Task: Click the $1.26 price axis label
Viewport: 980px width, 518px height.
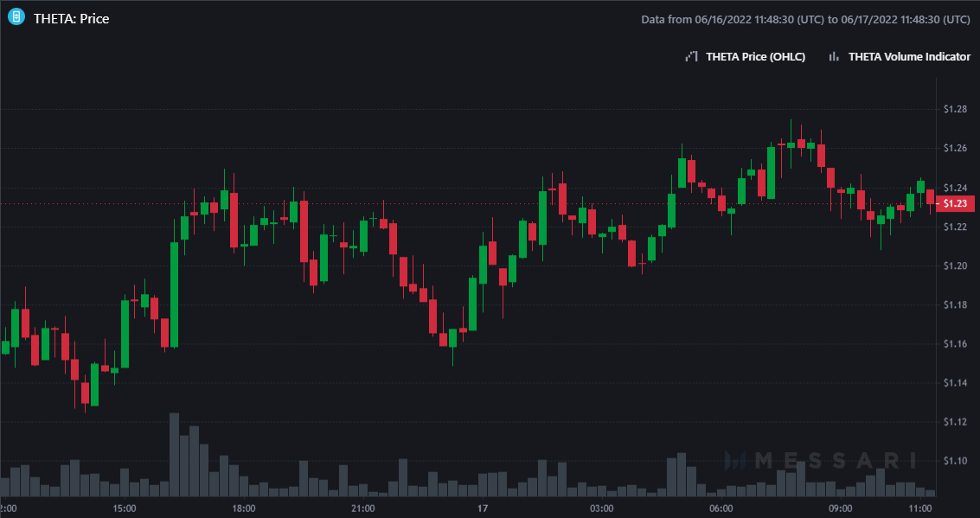Action: (956, 148)
